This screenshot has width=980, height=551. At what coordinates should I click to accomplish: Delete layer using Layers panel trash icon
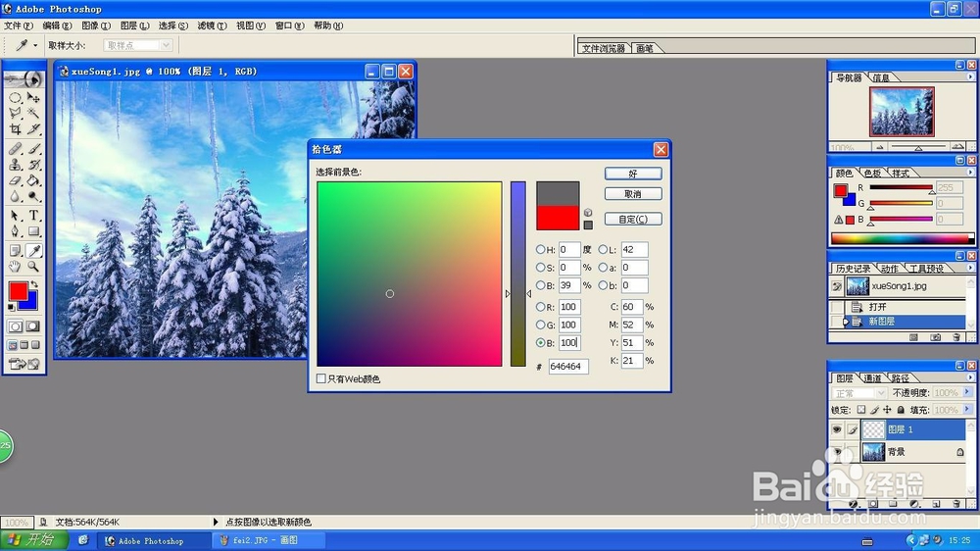click(x=956, y=504)
